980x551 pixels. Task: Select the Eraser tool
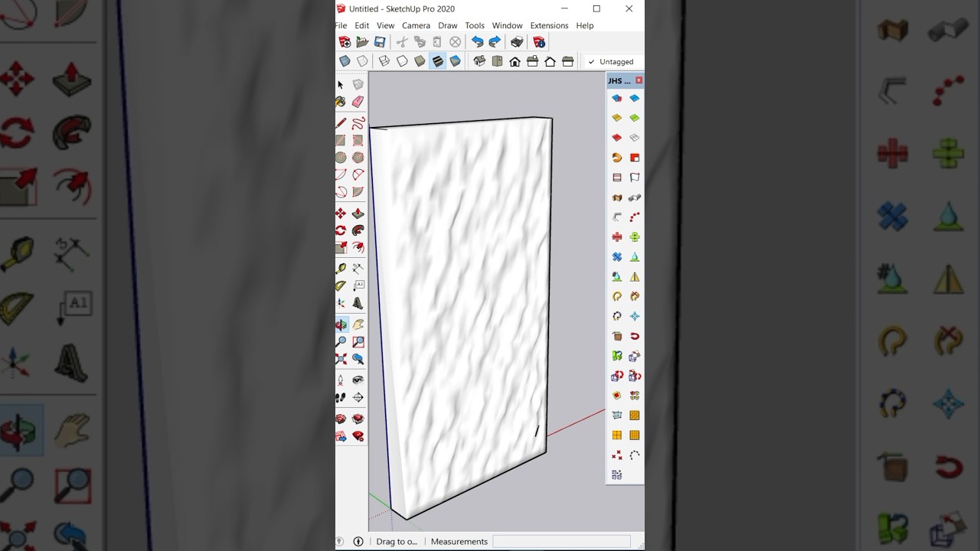(358, 102)
